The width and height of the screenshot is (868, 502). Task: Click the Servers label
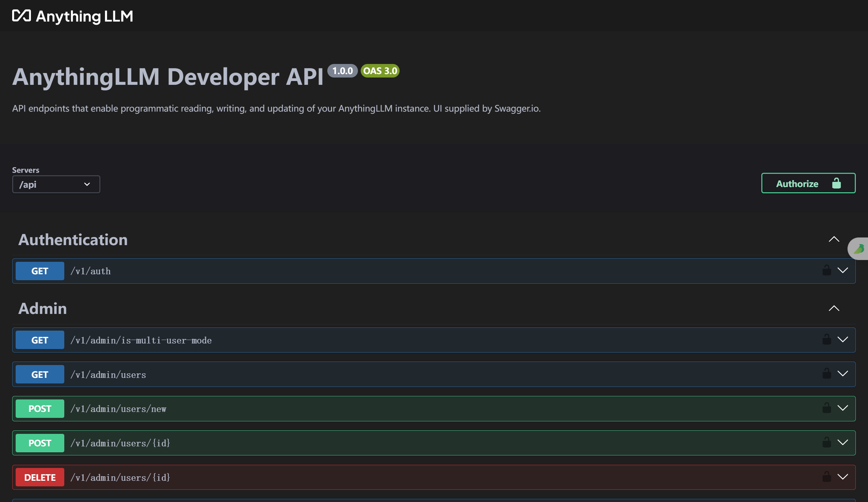(26, 170)
